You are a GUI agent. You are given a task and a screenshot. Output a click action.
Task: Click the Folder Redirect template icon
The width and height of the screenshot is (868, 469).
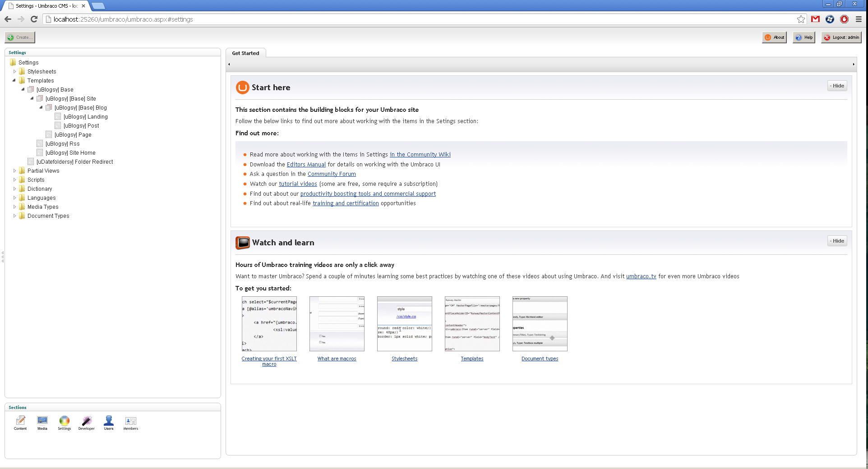coord(31,161)
